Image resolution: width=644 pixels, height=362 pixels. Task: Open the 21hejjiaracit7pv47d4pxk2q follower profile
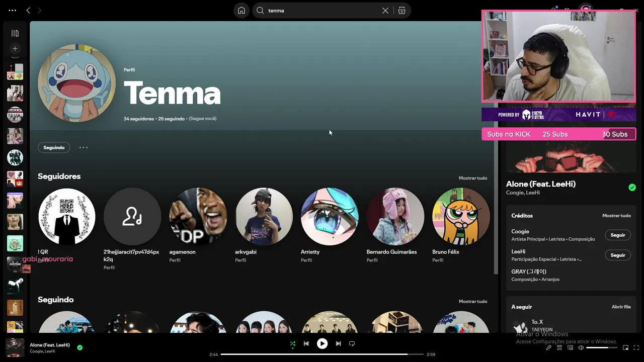[x=132, y=217]
